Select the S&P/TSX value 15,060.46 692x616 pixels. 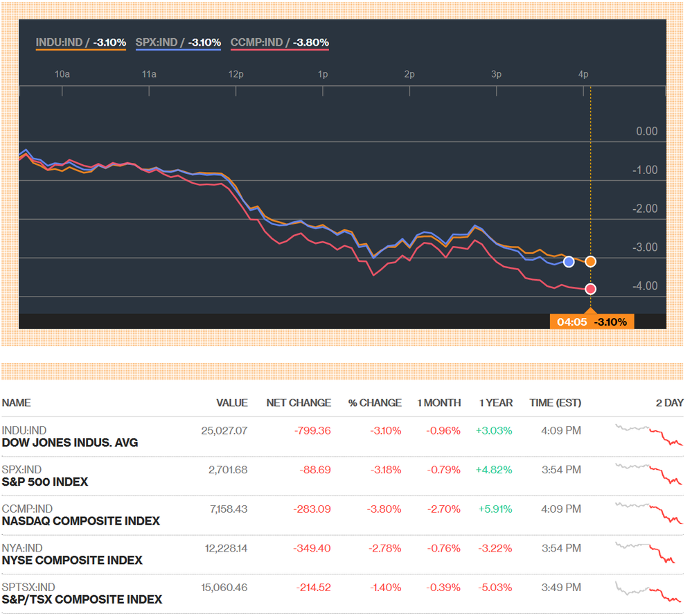click(224, 588)
